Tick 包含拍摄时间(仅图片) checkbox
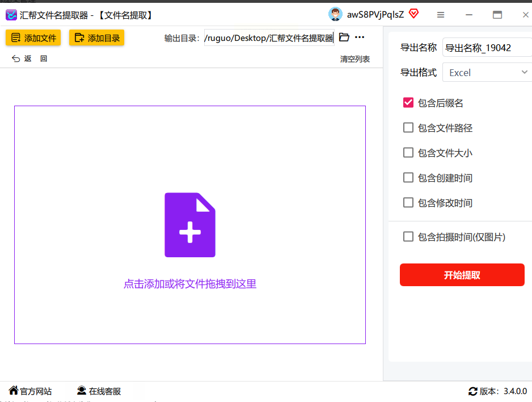 click(x=408, y=237)
